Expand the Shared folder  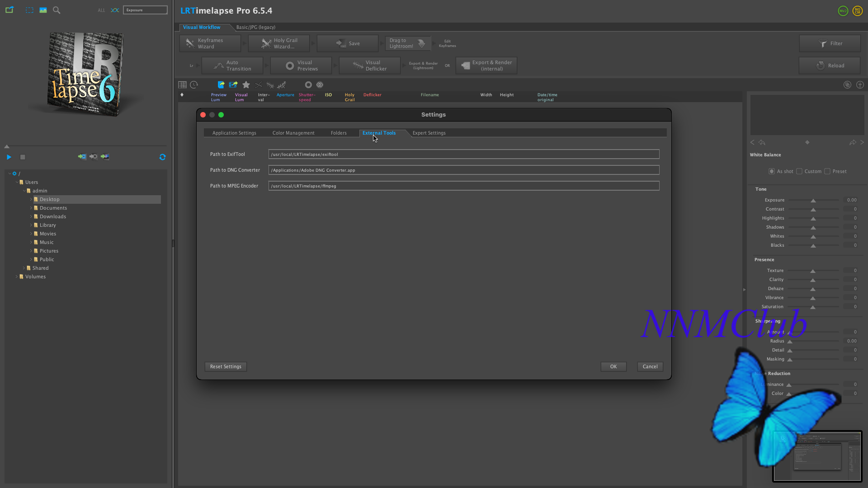click(24, 268)
